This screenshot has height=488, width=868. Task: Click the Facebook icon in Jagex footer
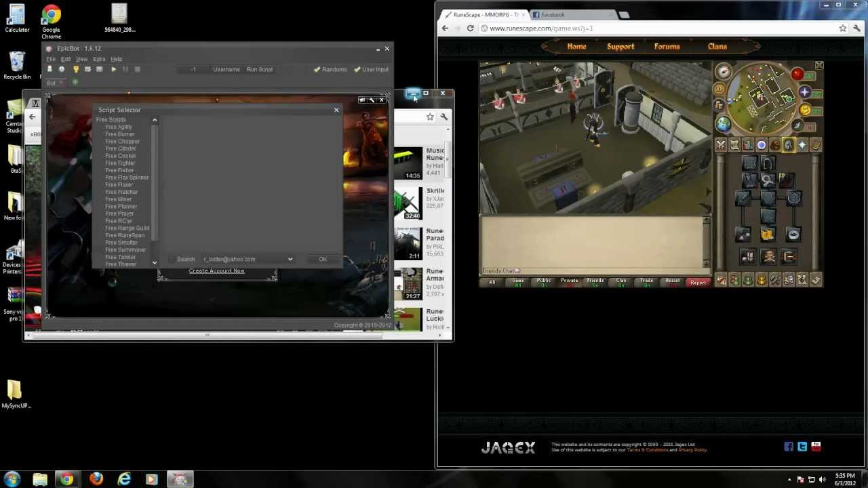(789, 446)
